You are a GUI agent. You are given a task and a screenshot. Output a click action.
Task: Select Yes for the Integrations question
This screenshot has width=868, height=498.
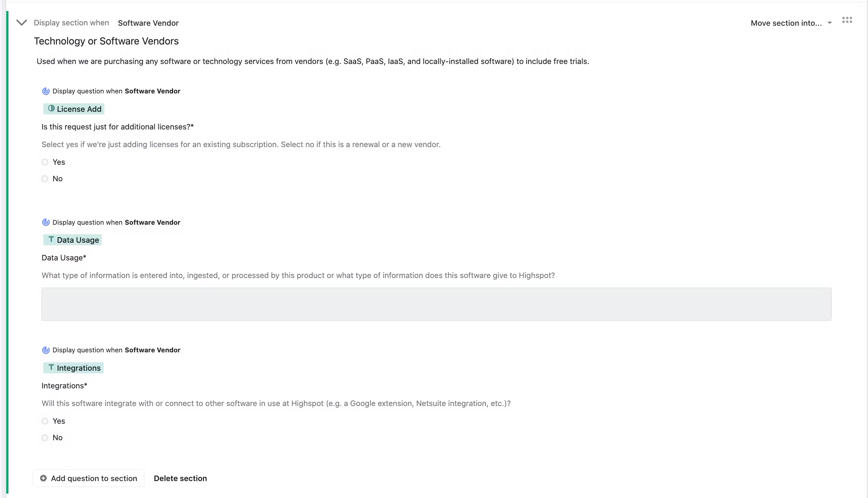pyautogui.click(x=45, y=421)
